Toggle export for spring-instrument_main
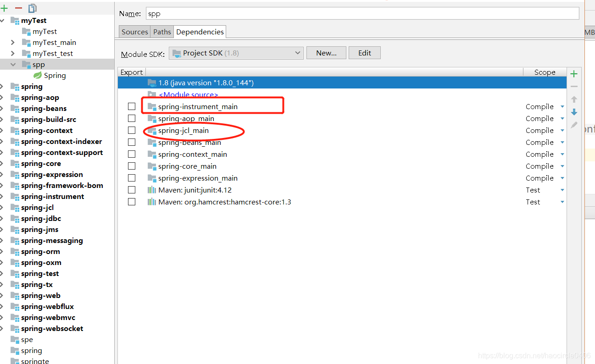Image resolution: width=595 pixels, height=364 pixels. click(132, 106)
